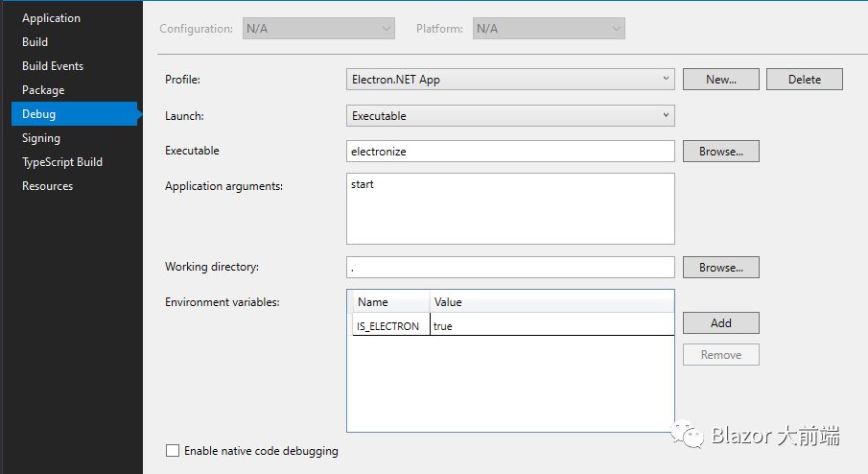The image size is (868, 474).
Task: Open the Platform dropdown
Action: coord(549,28)
